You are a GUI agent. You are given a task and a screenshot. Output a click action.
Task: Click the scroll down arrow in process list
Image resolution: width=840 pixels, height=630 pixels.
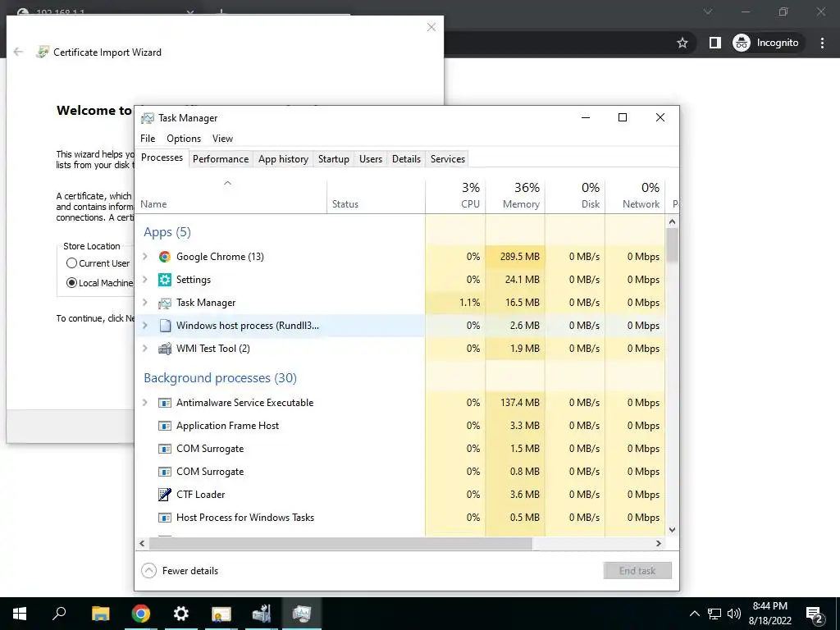click(673, 530)
